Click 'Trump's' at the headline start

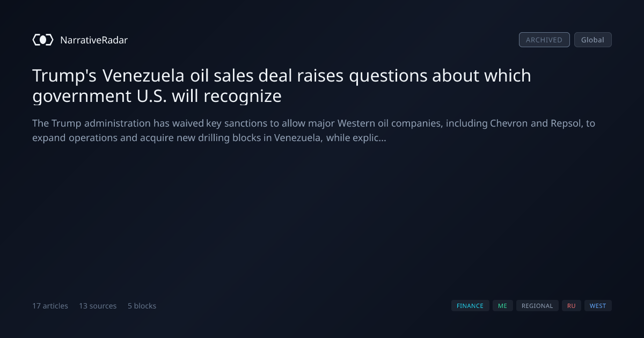coord(64,76)
